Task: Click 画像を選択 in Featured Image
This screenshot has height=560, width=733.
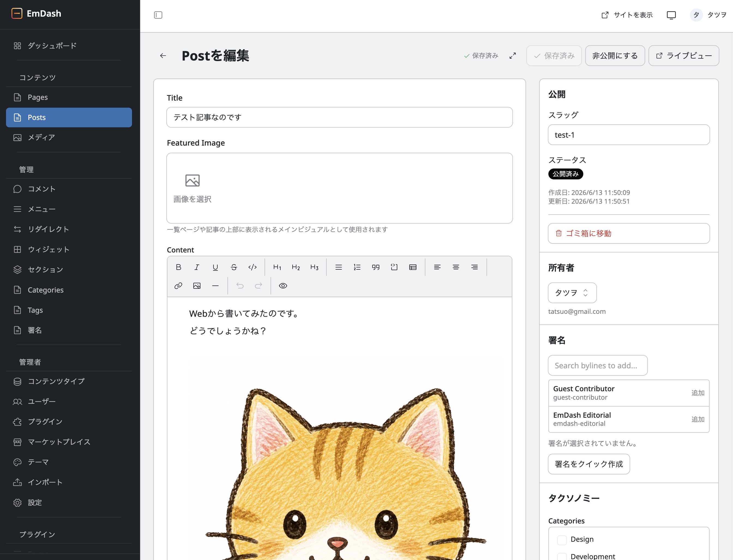Action: coord(192,189)
